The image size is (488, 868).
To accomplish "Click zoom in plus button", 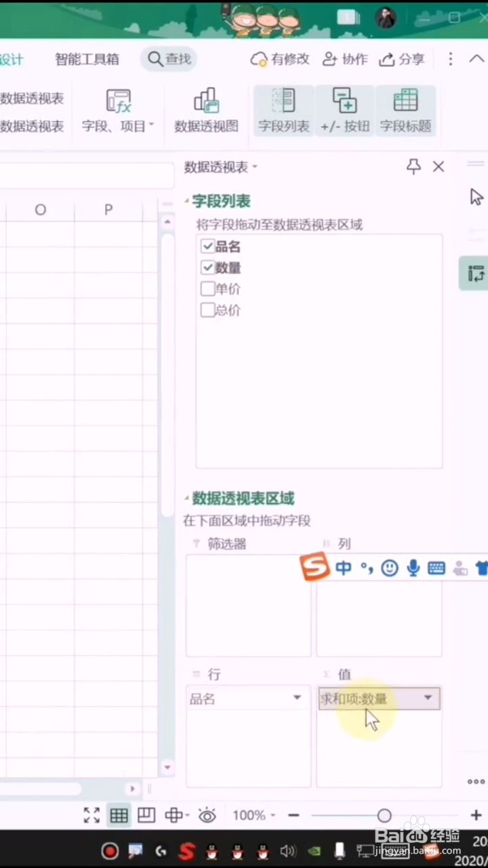I will pos(476,815).
